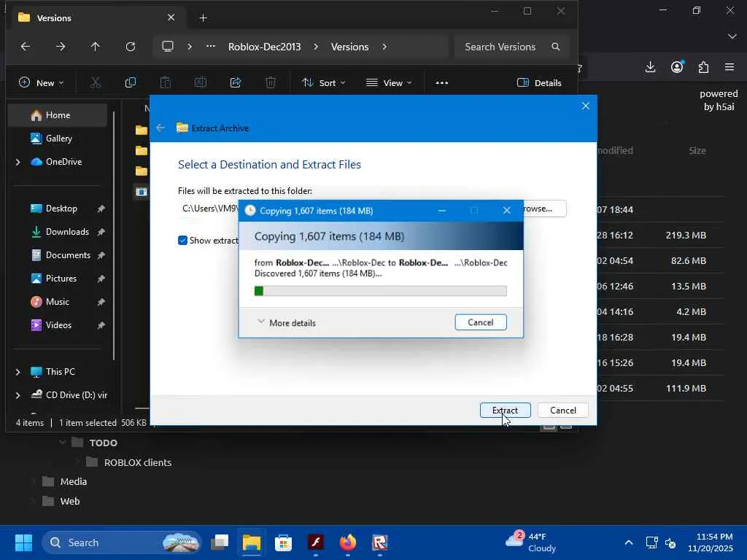Open the View dropdown
Screen dimensions: 747x560
[x=389, y=83]
